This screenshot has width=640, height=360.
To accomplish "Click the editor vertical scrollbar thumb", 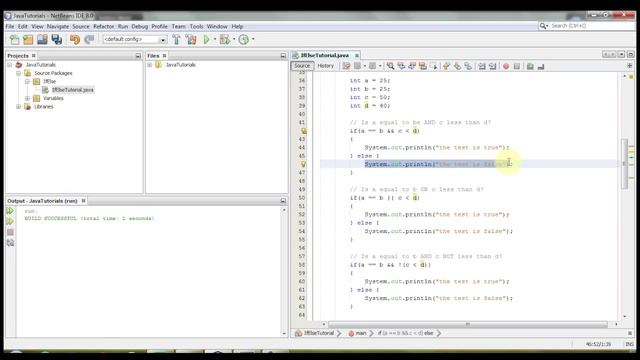I will pos(624,164).
